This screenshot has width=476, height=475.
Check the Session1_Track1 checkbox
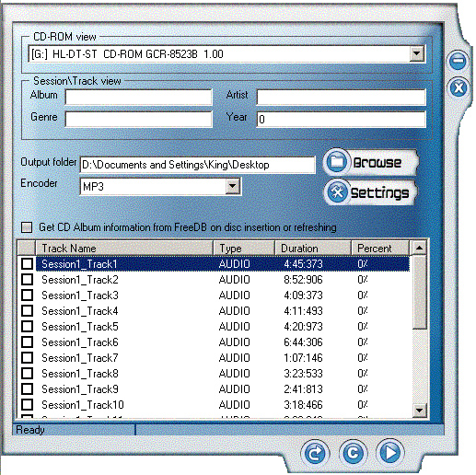point(27,263)
